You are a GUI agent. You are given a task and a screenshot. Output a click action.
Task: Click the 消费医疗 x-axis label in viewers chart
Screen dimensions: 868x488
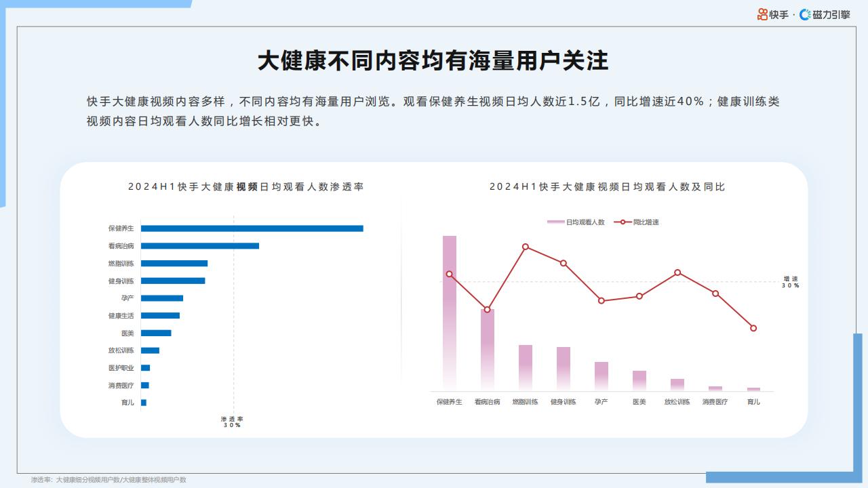point(715,402)
